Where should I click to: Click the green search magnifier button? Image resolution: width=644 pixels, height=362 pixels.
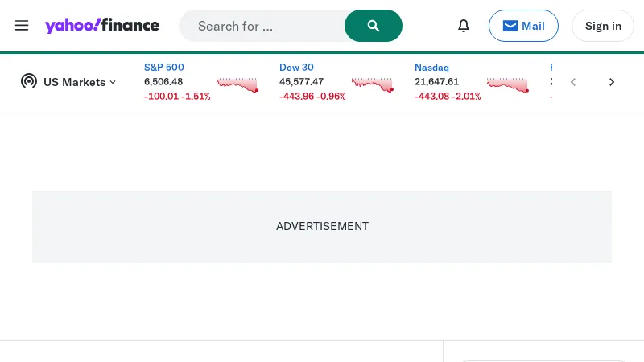(374, 26)
